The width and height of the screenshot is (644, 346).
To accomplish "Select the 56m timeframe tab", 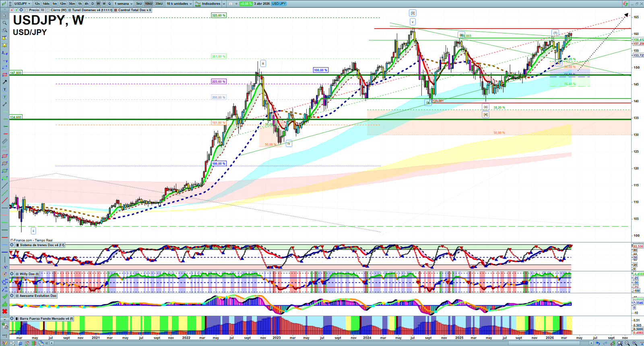I will click(72, 4).
